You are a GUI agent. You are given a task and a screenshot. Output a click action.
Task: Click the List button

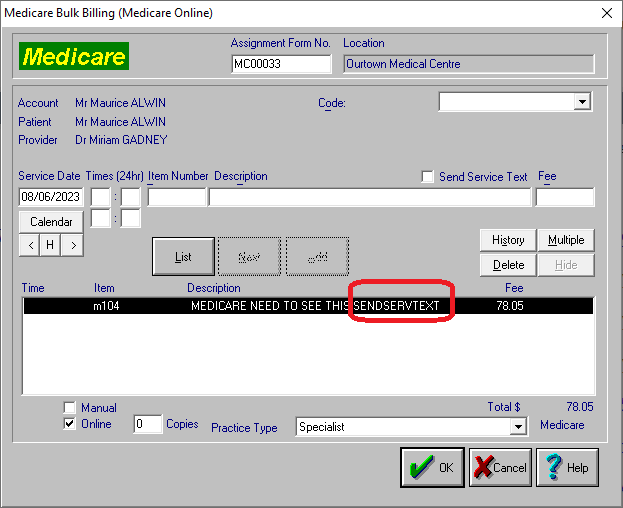[x=183, y=257]
